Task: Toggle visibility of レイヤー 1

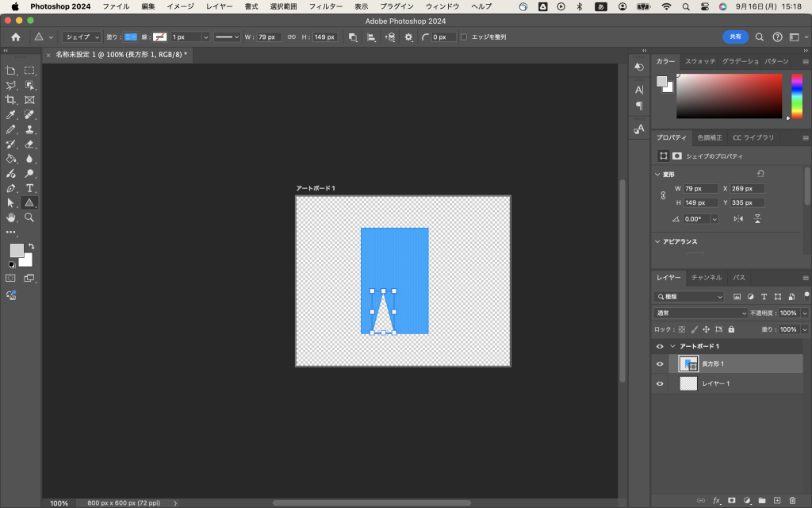Action: click(660, 383)
